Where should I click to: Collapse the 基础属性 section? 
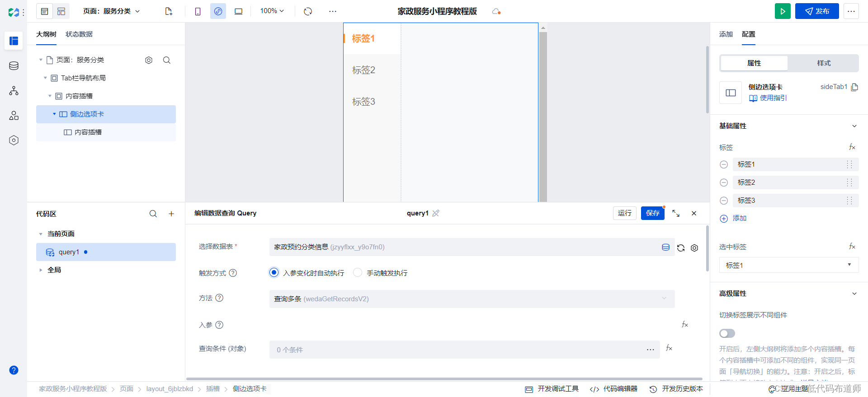click(854, 126)
